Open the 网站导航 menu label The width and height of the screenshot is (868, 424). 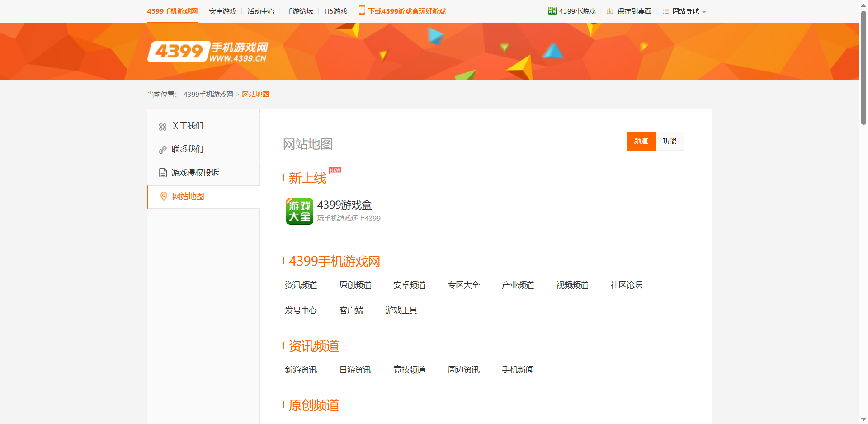tap(686, 11)
